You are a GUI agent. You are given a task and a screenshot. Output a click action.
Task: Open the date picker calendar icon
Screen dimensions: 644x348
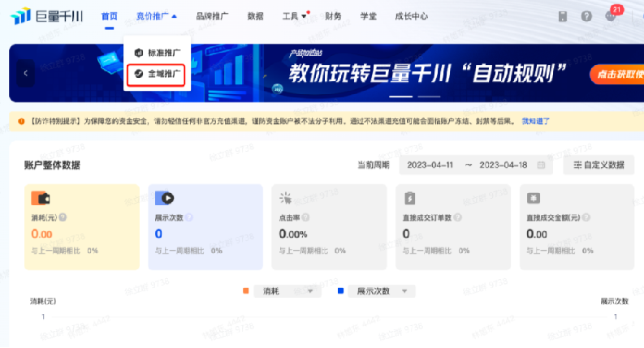[x=542, y=165]
